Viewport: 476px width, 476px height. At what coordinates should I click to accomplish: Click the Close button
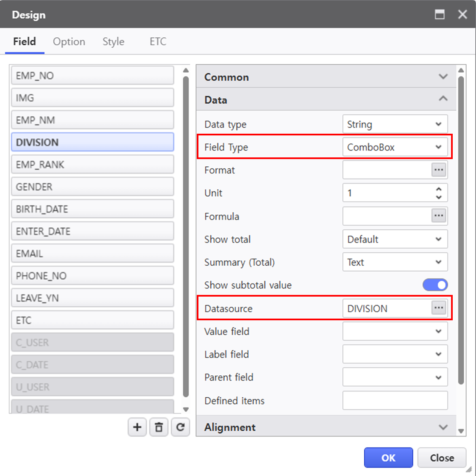[x=442, y=457]
